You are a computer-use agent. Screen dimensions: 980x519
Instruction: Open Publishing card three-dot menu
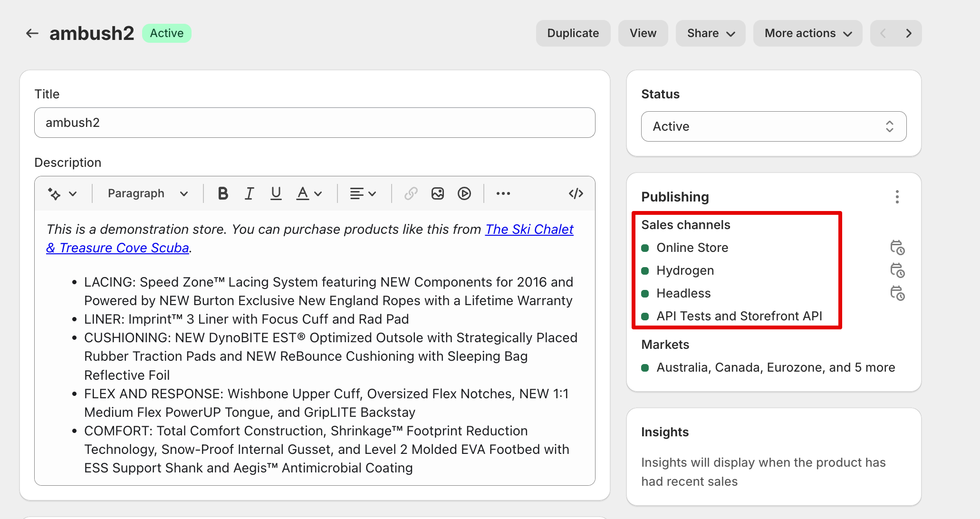click(x=897, y=197)
